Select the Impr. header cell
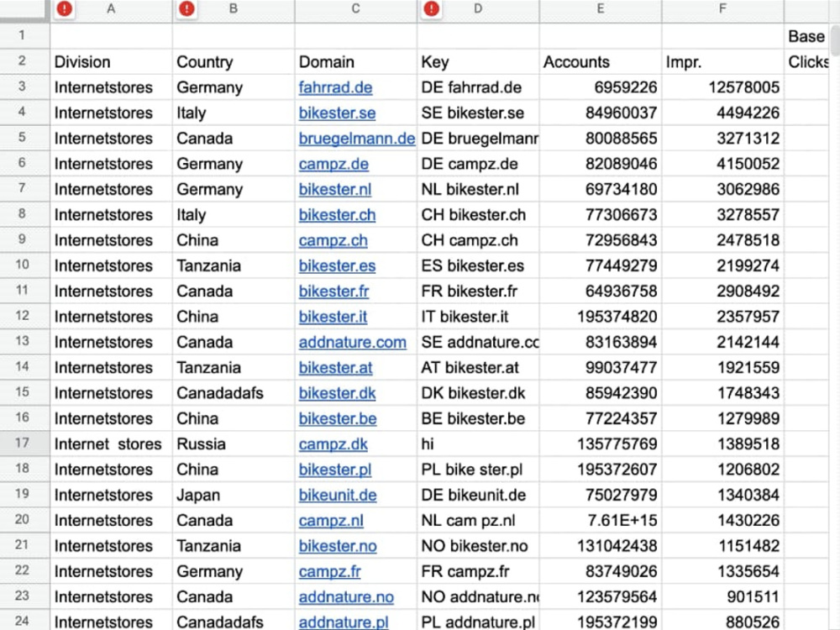Screen dimensions: 840x630 pos(722,61)
